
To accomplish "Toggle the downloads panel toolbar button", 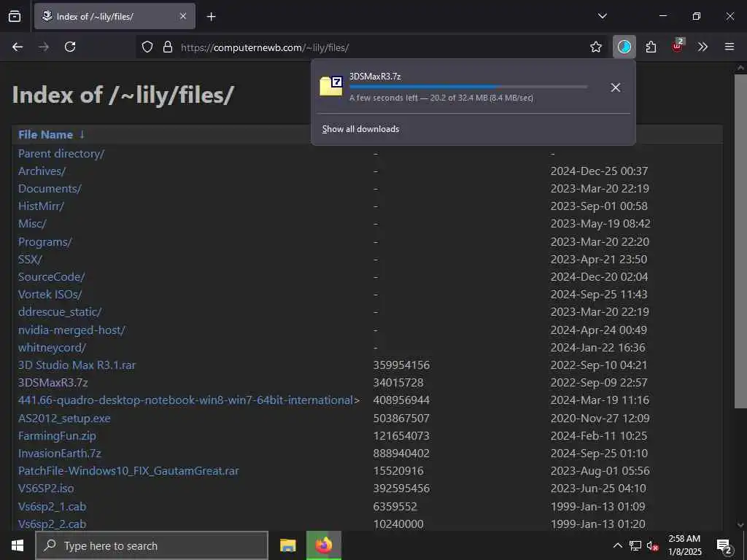I will (x=624, y=47).
